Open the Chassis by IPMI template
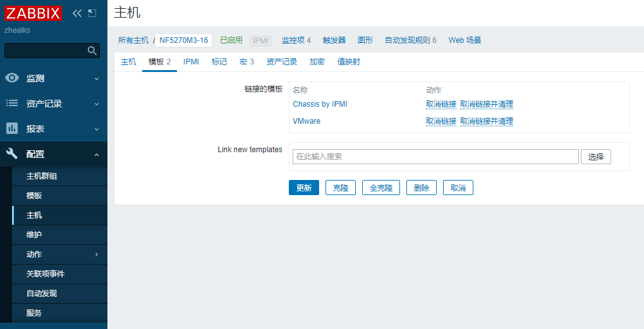 pyautogui.click(x=320, y=104)
